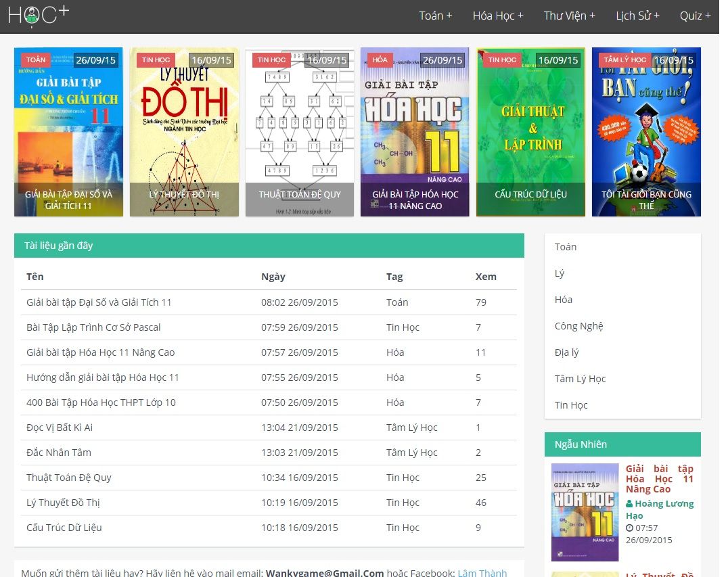Click the red TOÁN tag badge
Viewport: 728px width, 577px height.
(36, 60)
